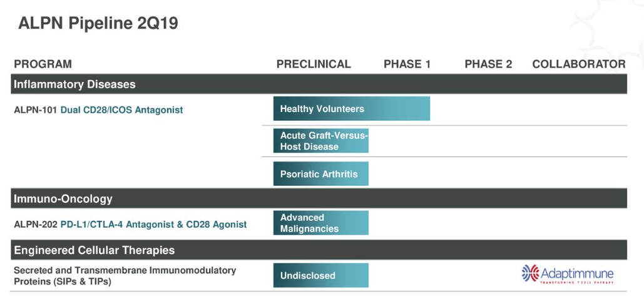
Task: Select the Acute Graft-Versus-Host Disease bar
Action: [x=320, y=141]
